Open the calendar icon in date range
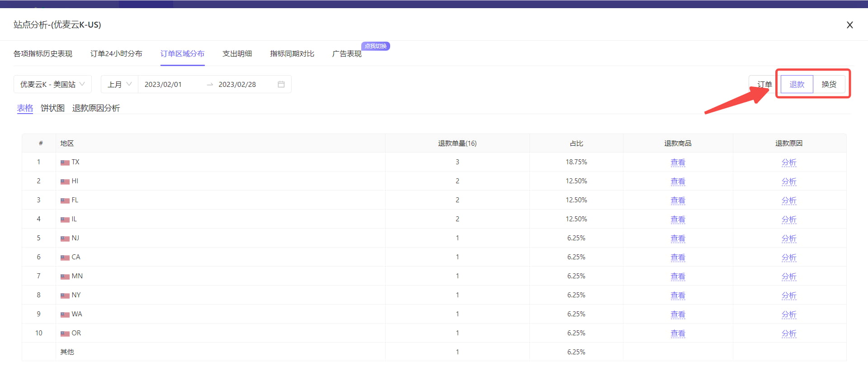868x372 pixels. 281,84
